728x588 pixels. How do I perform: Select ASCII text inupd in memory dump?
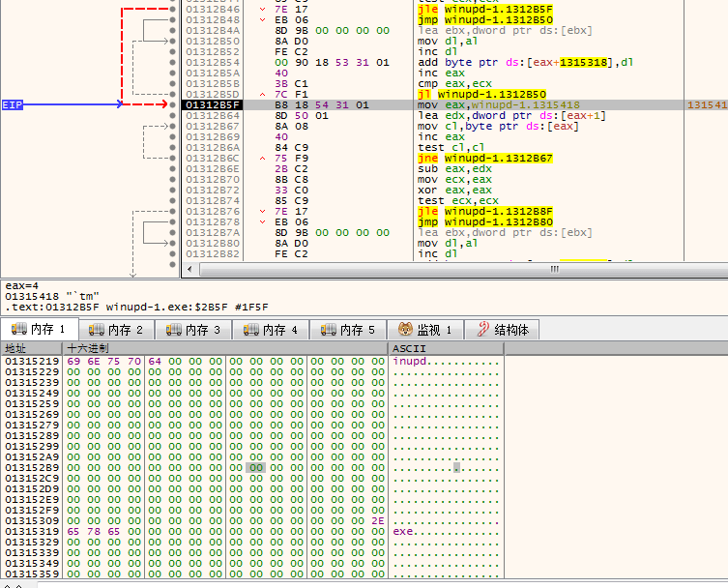point(410,362)
